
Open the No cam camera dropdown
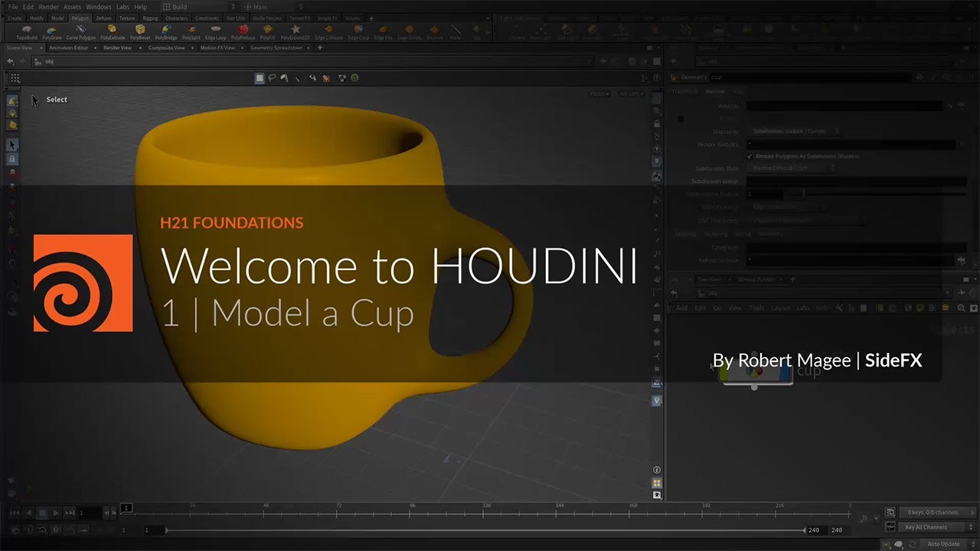pyautogui.click(x=631, y=93)
